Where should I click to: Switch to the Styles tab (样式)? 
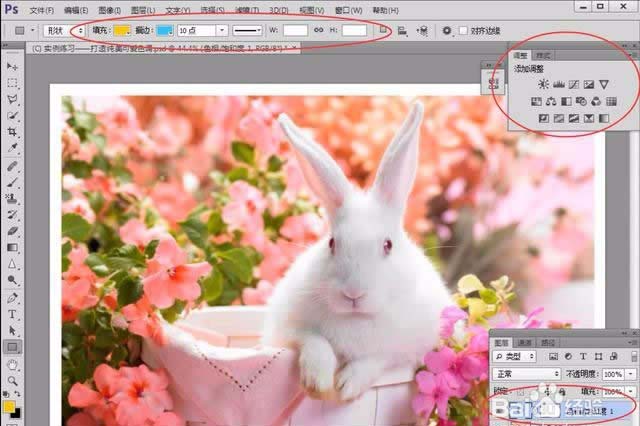click(x=544, y=55)
